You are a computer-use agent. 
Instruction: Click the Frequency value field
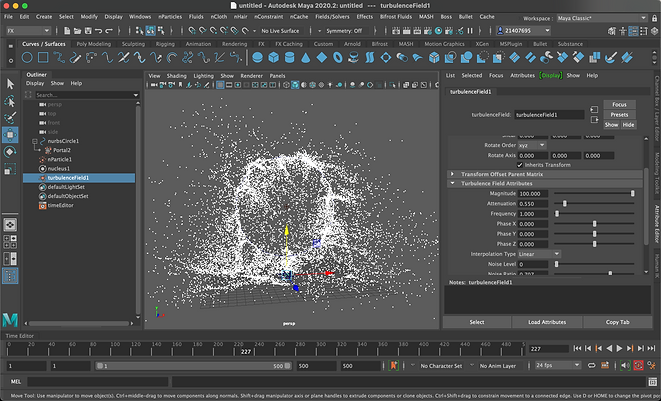coord(533,214)
